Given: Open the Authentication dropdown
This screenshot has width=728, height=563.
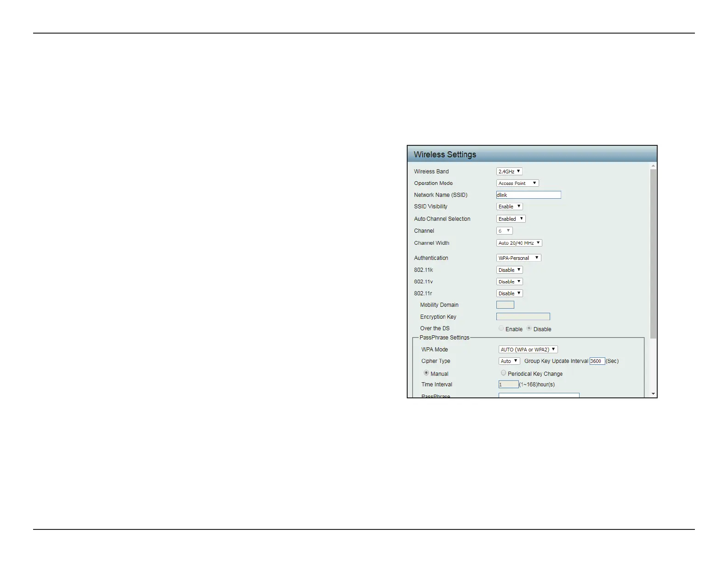Looking at the screenshot, I should [518, 258].
